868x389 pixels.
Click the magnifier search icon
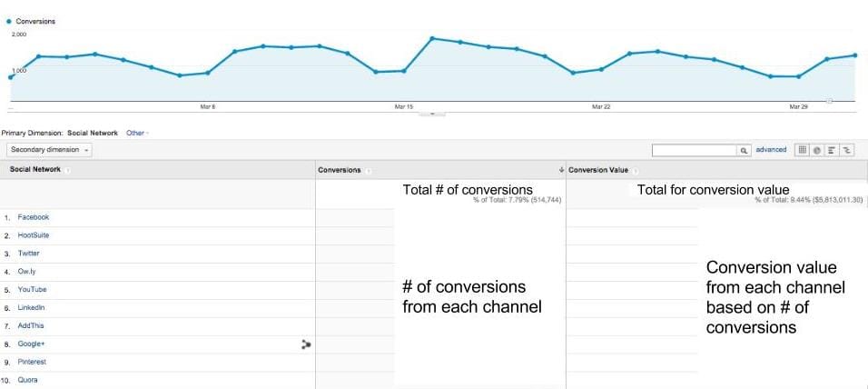click(x=745, y=150)
